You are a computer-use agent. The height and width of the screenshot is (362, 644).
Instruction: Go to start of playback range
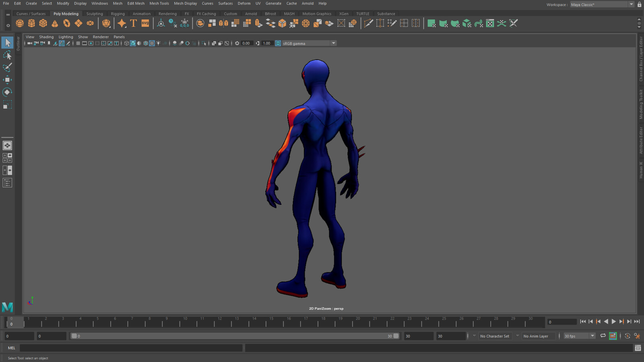pyautogui.click(x=583, y=321)
